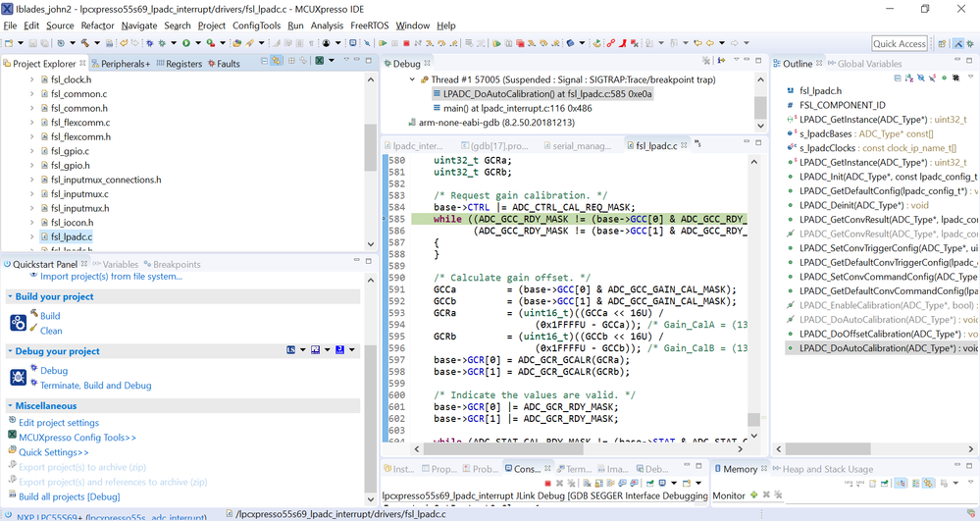Click the Build hammer icon in toolbar
This screenshot has height=521, width=980.
click(85, 43)
